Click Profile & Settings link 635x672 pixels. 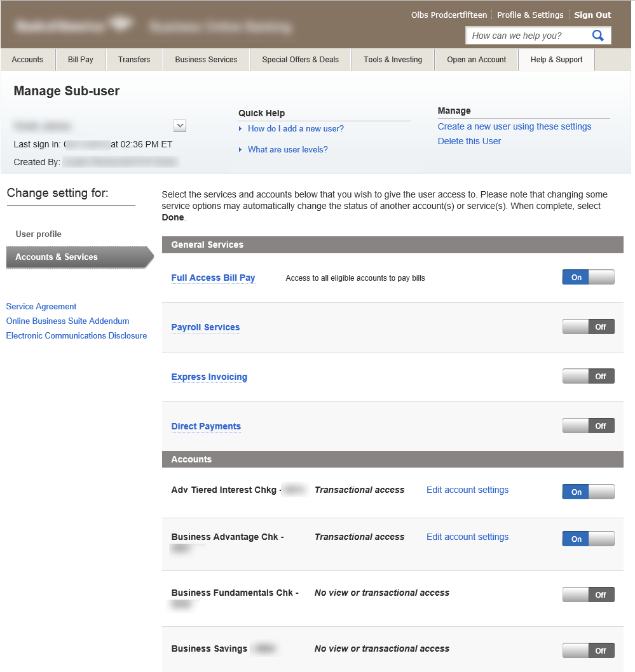(530, 15)
